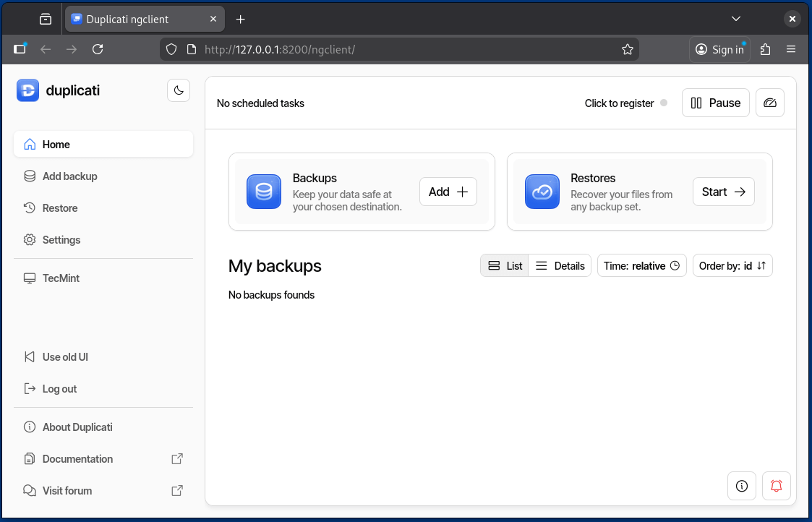This screenshot has height=522, width=812.
Task: Open Settings from the sidebar
Action: 61,240
